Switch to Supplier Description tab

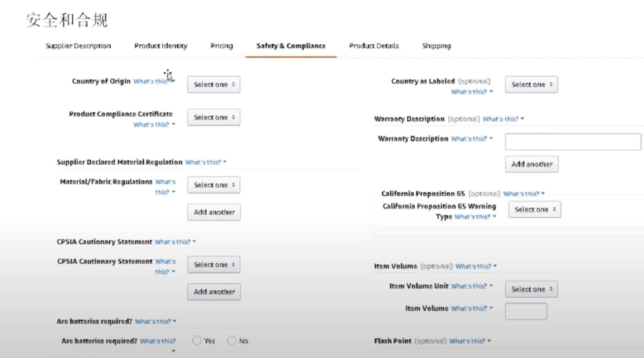[78, 46]
